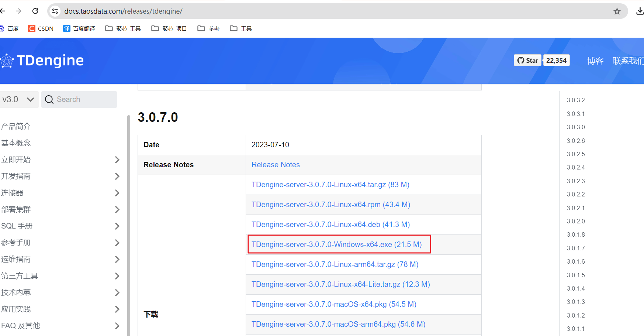Download TDengine-server Linux-x64-Lite.tar.gz package
Image resolution: width=644 pixels, height=336 pixels.
click(x=341, y=284)
